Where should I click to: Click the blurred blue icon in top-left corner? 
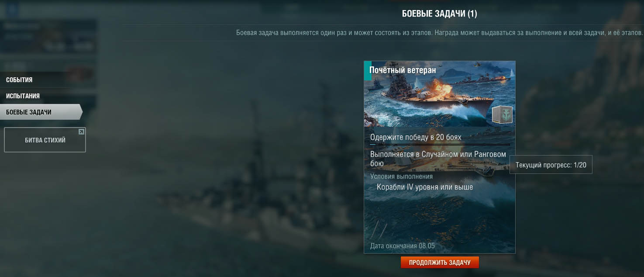pos(11,9)
